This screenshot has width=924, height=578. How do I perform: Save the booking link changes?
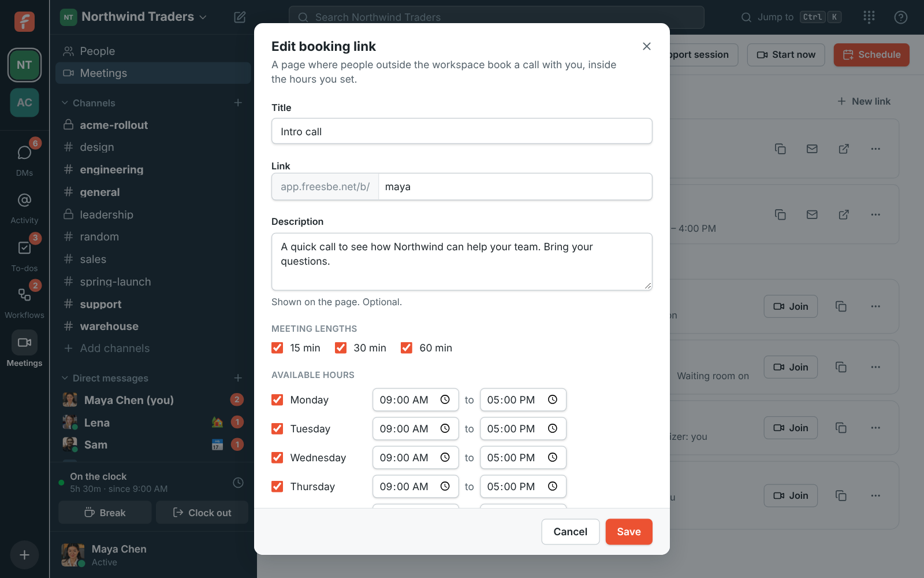629,532
